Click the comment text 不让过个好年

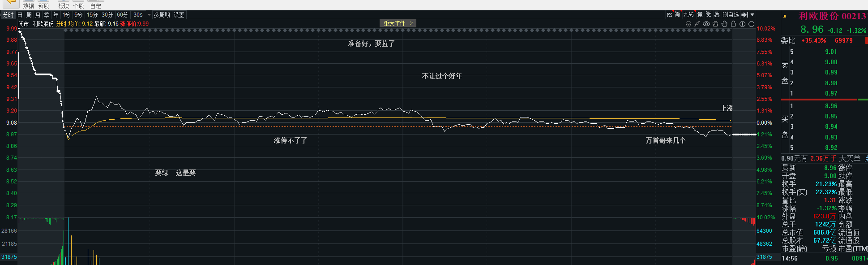(x=442, y=76)
